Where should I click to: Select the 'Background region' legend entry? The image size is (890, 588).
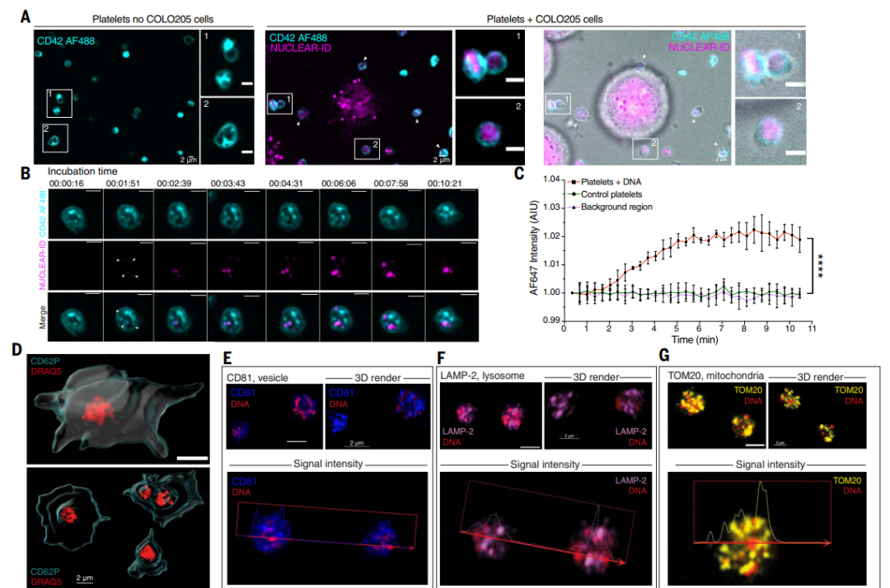pos(610,207)
